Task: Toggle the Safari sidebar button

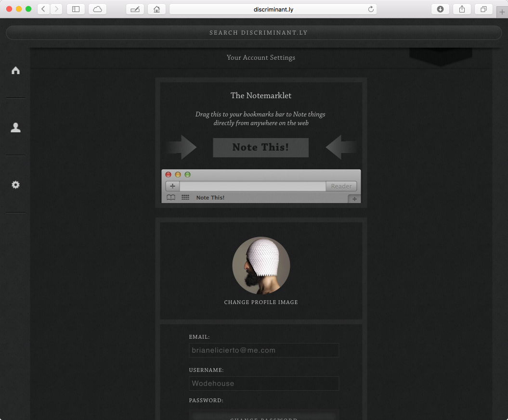Action: click(x=76, y=9)
